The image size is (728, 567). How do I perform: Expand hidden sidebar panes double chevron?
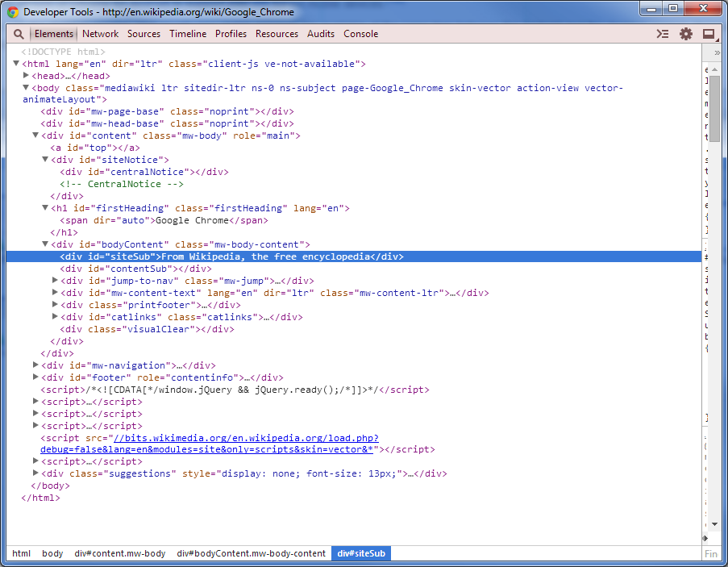(x=717, y=52)
